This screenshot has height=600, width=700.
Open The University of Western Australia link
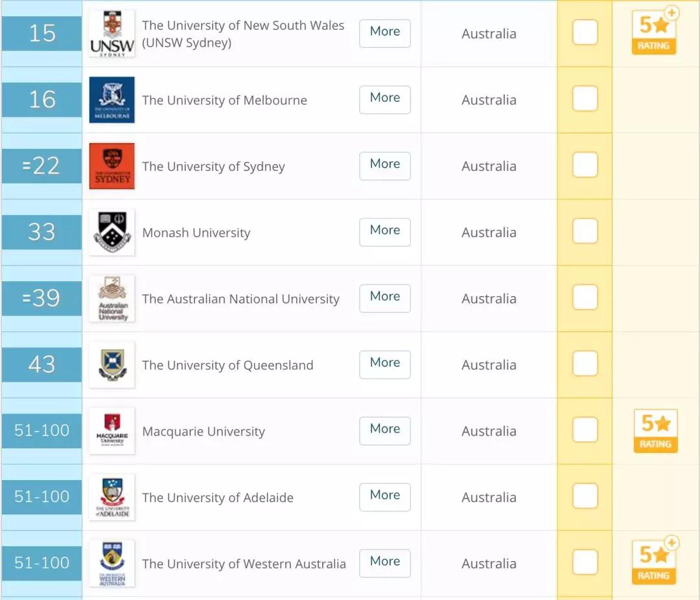pyautogui.click(x=244, y=564)
